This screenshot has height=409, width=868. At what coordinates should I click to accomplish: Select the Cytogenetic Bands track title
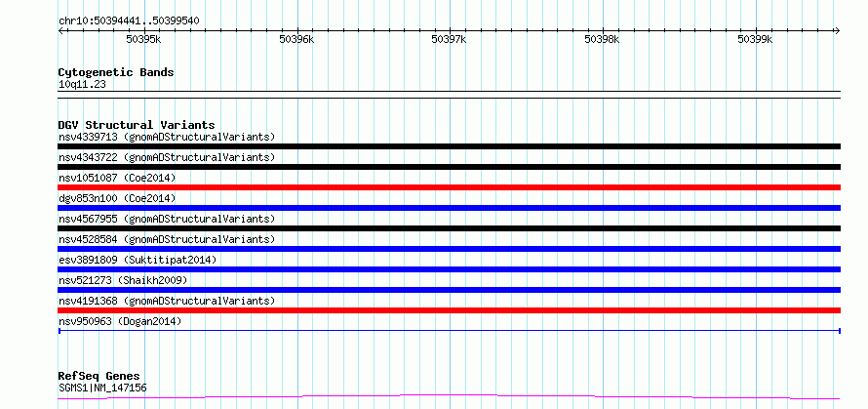point(116,72)
